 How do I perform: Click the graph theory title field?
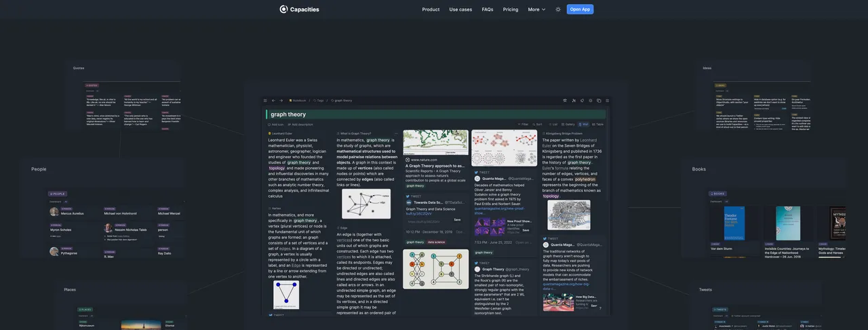[435, 115]
